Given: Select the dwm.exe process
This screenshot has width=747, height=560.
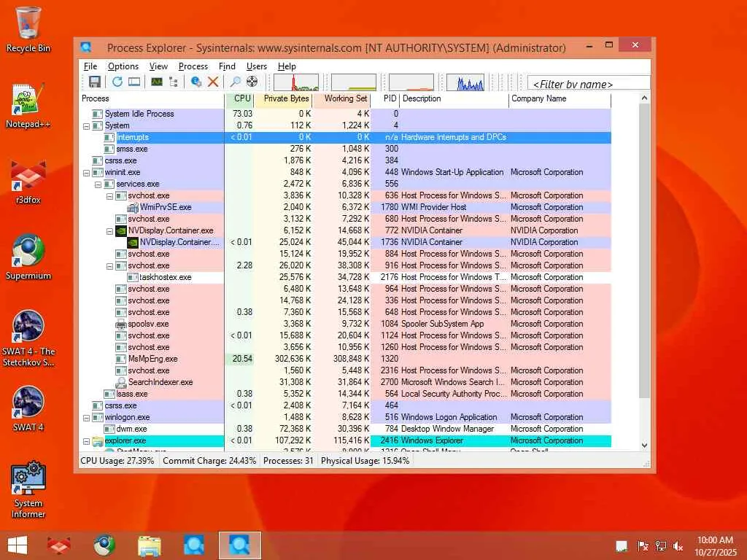Looking at the screenshot, I should coord(345,429).
